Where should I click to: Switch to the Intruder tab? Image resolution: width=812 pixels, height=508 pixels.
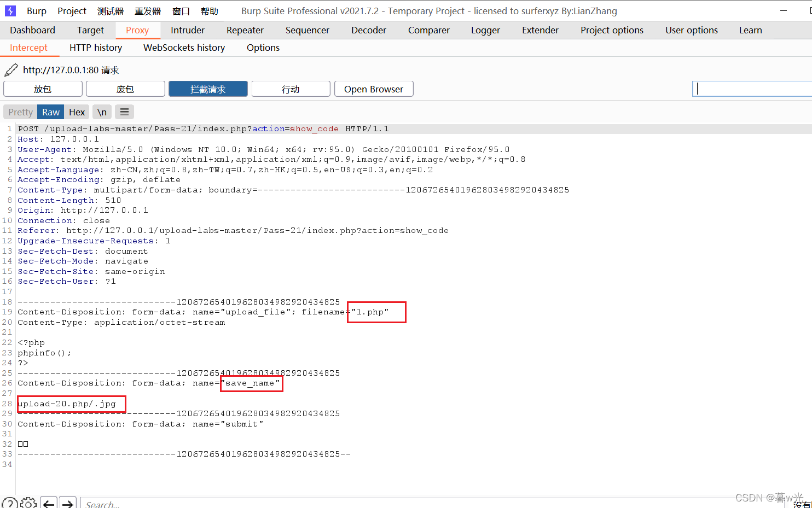pos(188,30)
